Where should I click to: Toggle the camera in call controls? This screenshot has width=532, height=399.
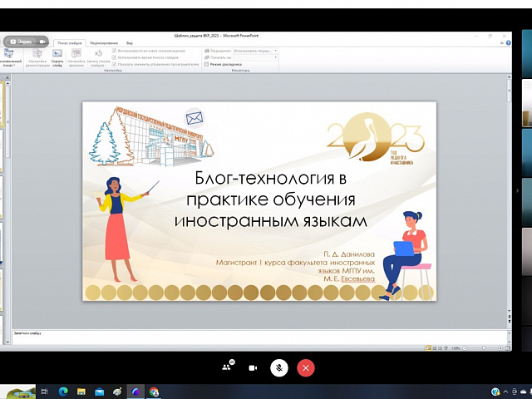click(253, 367)
